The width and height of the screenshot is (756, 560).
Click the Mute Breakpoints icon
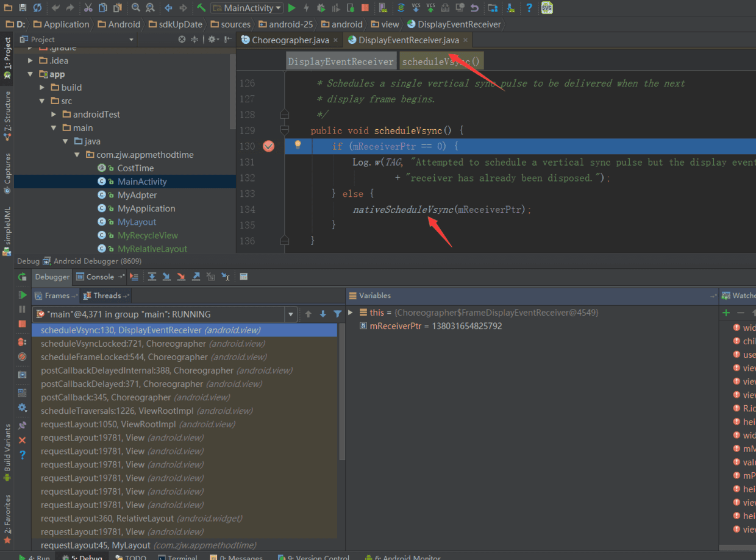click(x=23, y=356)
